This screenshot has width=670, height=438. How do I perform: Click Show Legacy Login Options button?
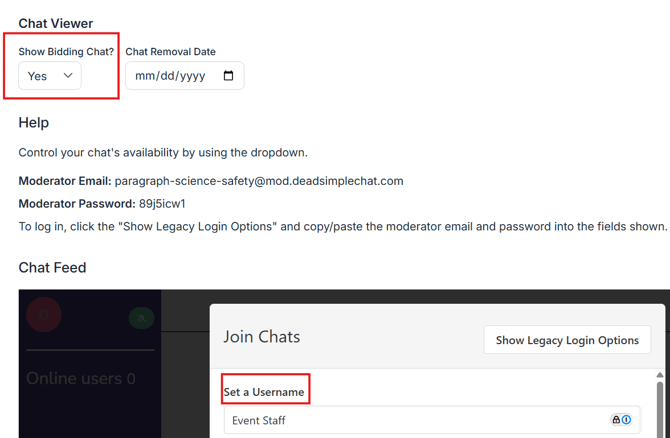pyautogui.click(x=567, y=340)
